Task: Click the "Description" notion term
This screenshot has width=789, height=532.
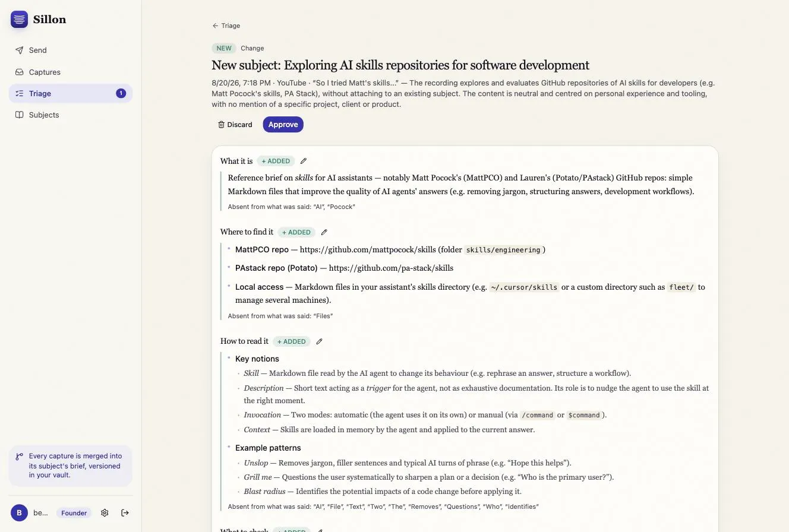Action: (x=264, y=388)
